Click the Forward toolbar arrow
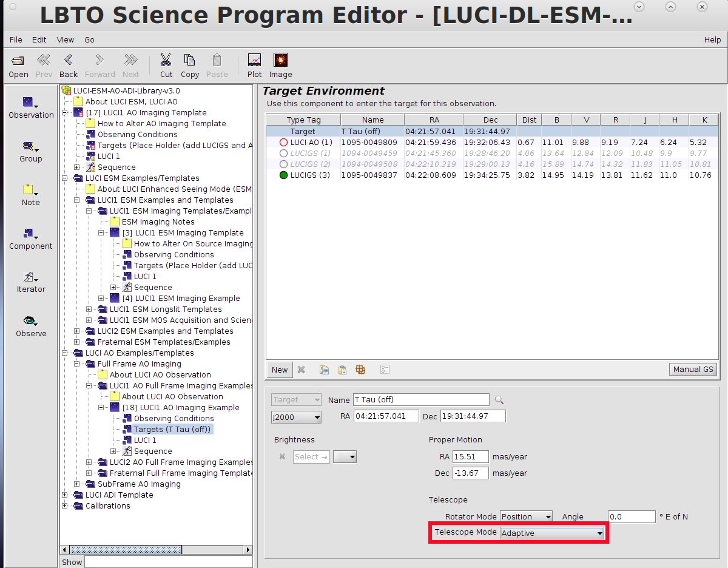This screenshot has width=728, height=568. pyautogui.click(x=99, y=60)
